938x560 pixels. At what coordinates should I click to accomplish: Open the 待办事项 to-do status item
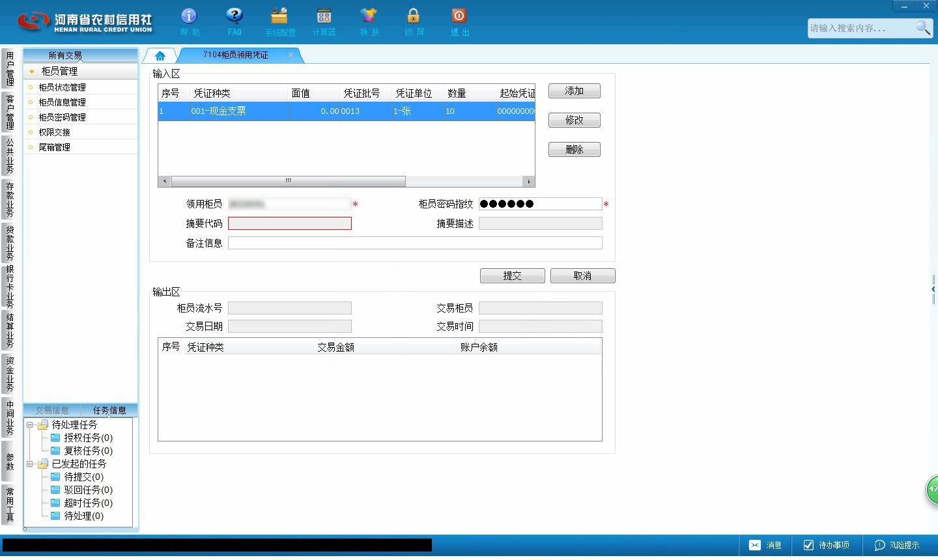coord(826,545)
